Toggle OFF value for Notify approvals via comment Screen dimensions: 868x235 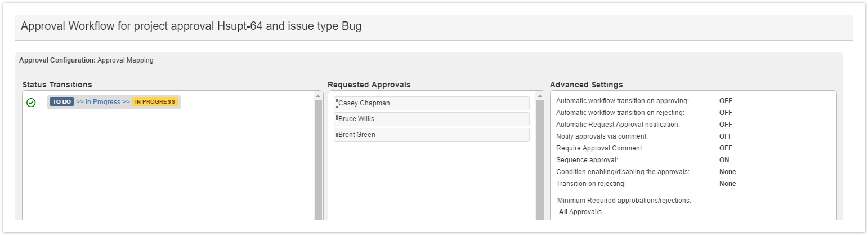click(x=726, y=136)
